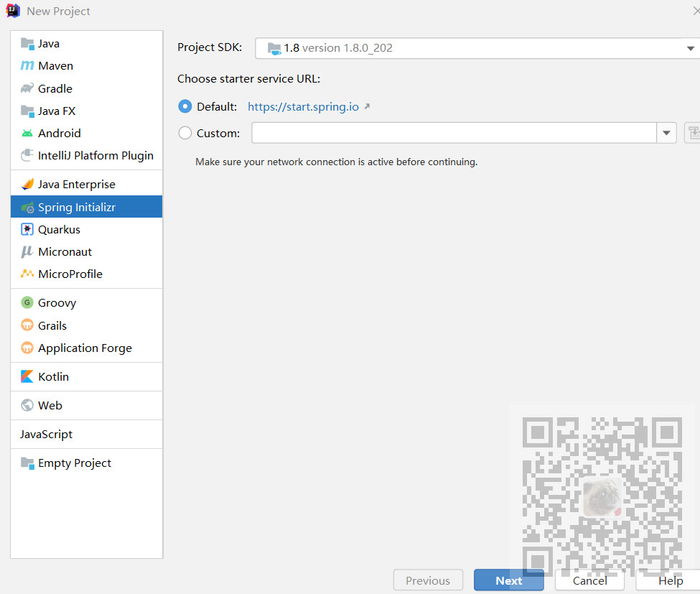Click the Next button

(x=508, y=580)
